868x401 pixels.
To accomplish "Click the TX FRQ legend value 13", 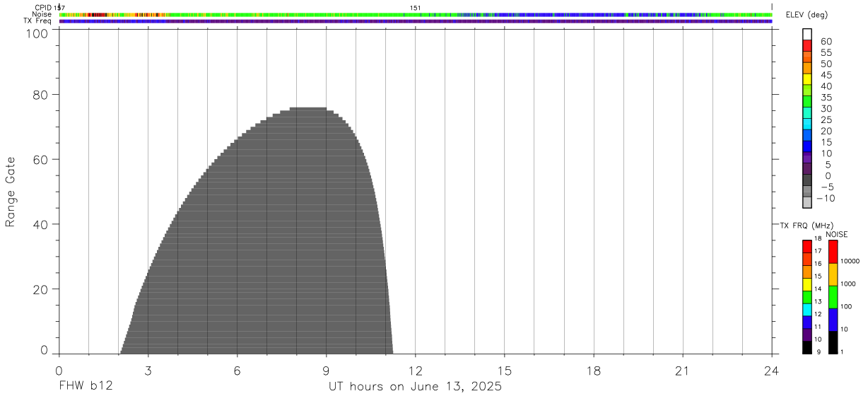I will (817, 302).
